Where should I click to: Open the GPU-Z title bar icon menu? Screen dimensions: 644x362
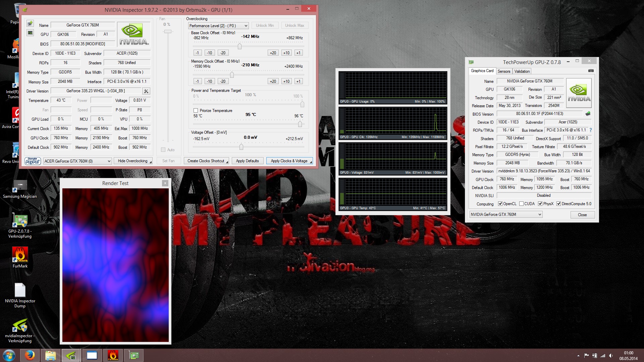(x=471, y=62)
